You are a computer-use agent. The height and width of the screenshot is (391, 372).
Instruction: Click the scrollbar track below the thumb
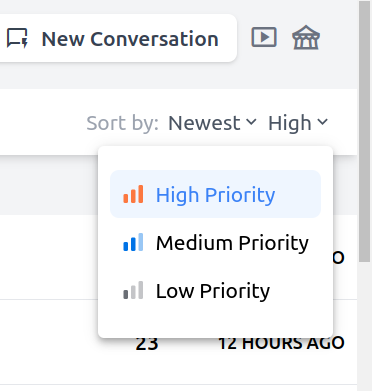point(364,327)
